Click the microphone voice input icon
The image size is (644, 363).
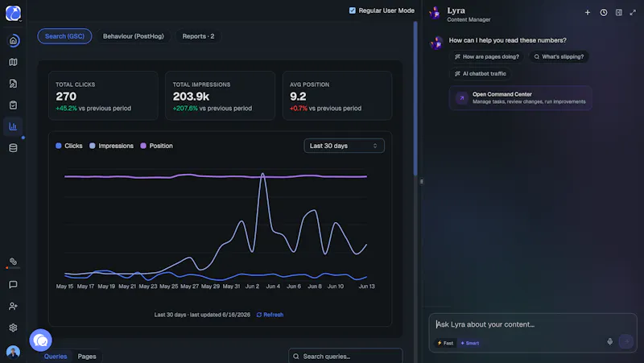610,341
